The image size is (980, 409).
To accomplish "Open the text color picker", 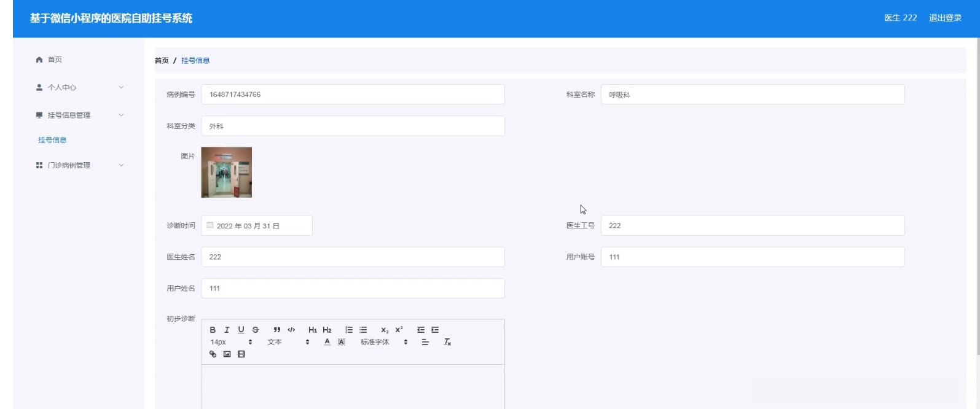I will pyautogui.click(x=327, y=342).
